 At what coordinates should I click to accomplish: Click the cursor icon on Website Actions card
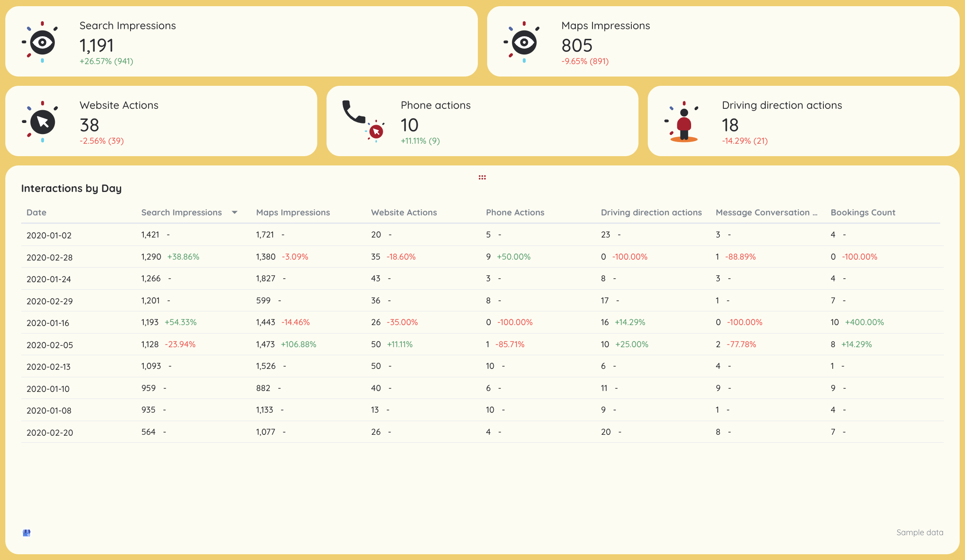click(x=42, y=123)
